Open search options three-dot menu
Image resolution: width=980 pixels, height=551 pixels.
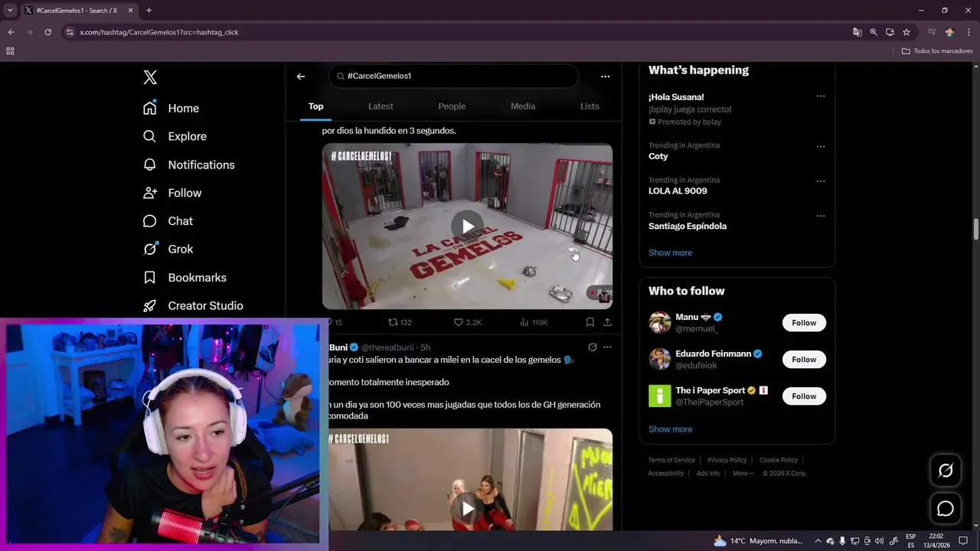coord(605,76)
